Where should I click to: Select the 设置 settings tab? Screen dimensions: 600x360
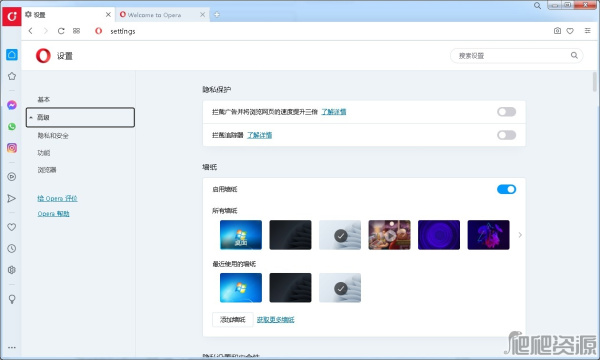(x=68, y=15)
